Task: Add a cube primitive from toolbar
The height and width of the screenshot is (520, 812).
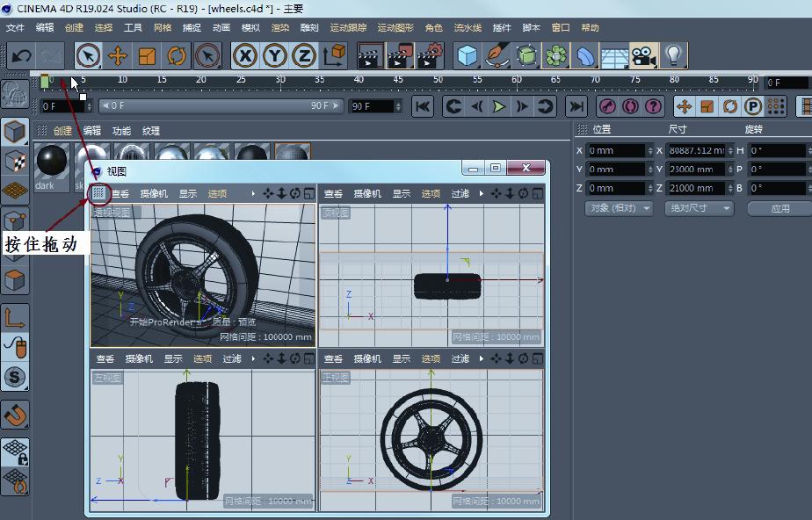Action: pos(467,56)
